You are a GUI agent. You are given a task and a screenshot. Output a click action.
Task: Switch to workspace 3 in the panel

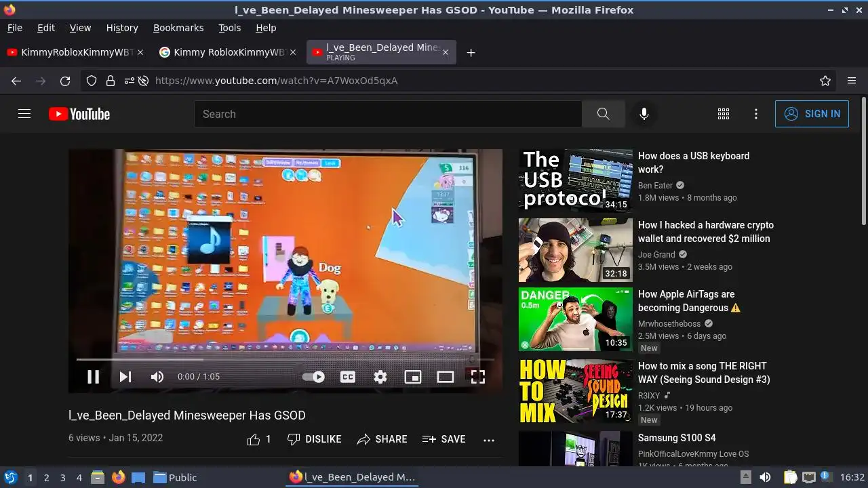62,477
